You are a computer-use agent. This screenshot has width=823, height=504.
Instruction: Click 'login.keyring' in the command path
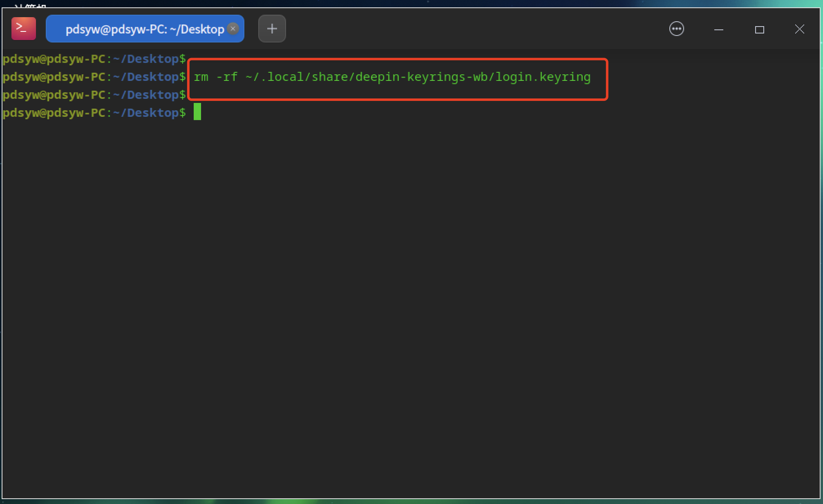(x=543, y=77)
